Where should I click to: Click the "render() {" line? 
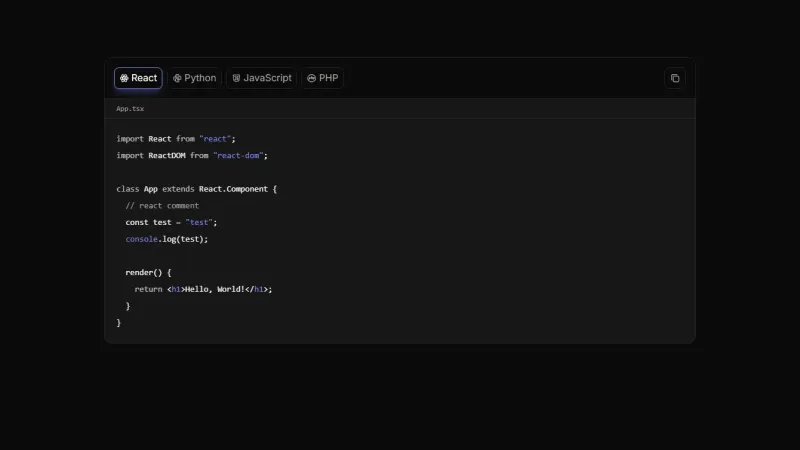(148, 272)
